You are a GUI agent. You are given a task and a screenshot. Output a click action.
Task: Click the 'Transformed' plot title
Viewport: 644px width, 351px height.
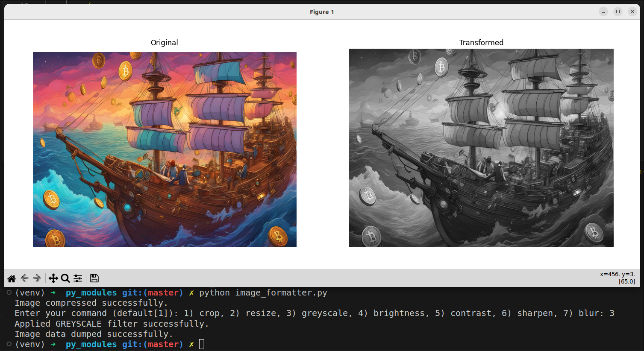481,43
